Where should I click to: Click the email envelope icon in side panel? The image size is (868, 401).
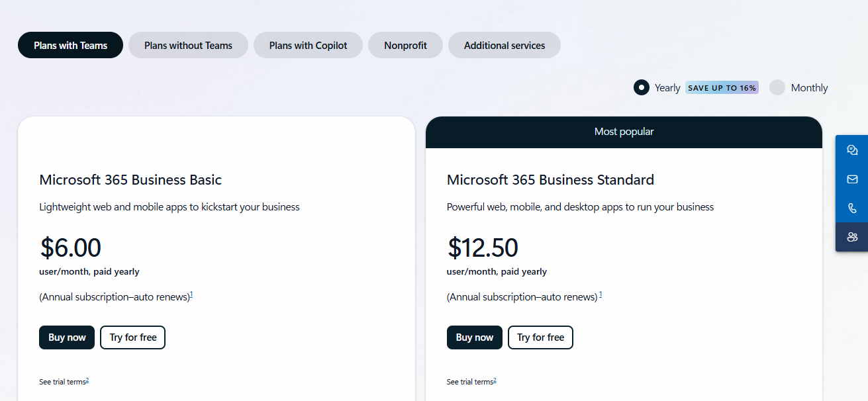click(x=852, y=179)
